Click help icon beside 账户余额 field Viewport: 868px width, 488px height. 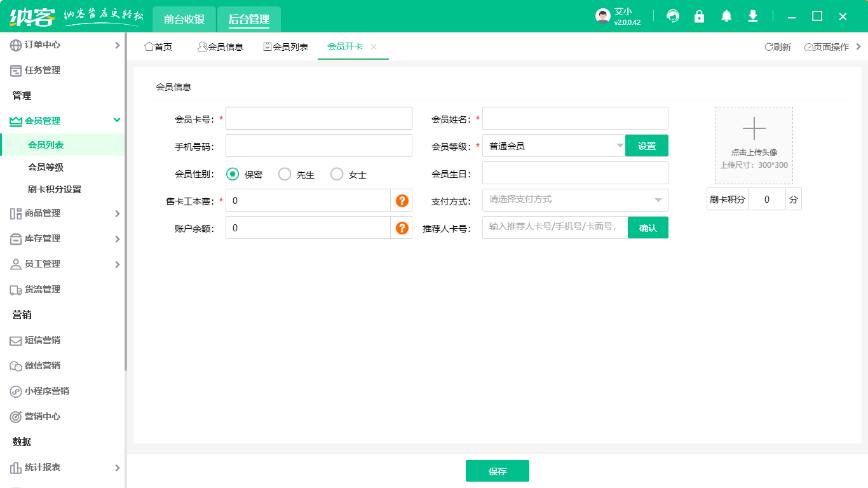pos(402,228)
